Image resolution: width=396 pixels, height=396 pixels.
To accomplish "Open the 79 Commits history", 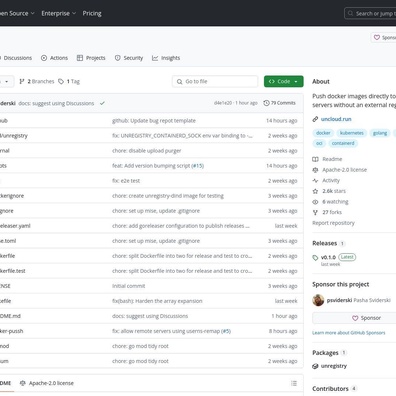I will (x=279, y=103).
